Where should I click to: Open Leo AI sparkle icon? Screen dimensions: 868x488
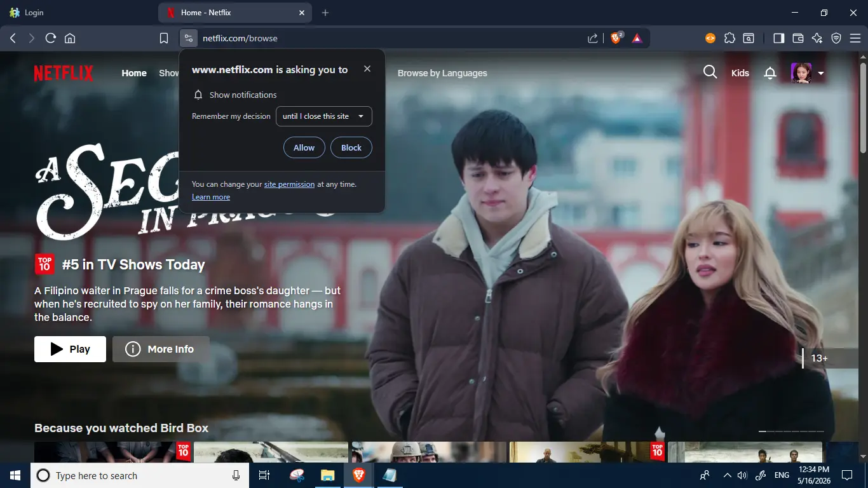click(x=817, y=38)
